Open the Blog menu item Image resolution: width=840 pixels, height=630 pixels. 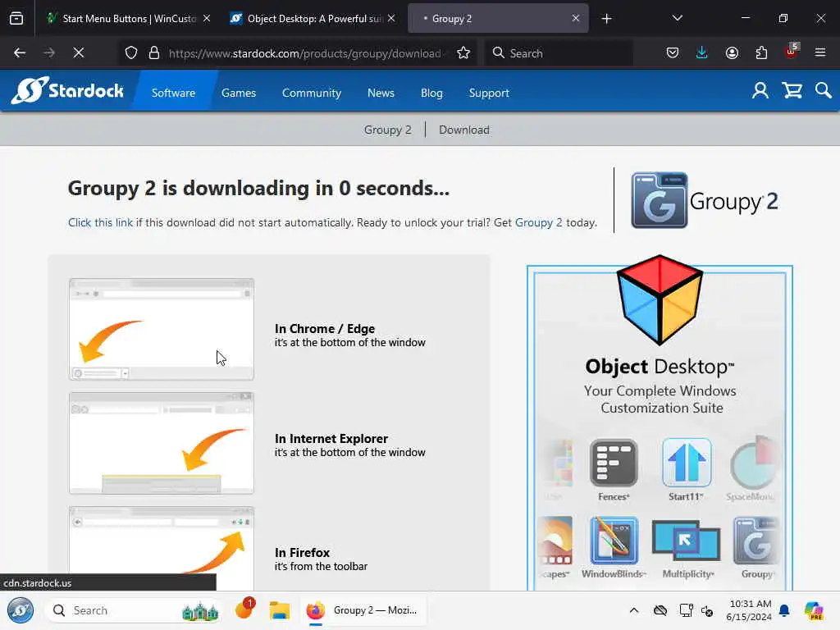pyautogui.click(x=431, y=93)
